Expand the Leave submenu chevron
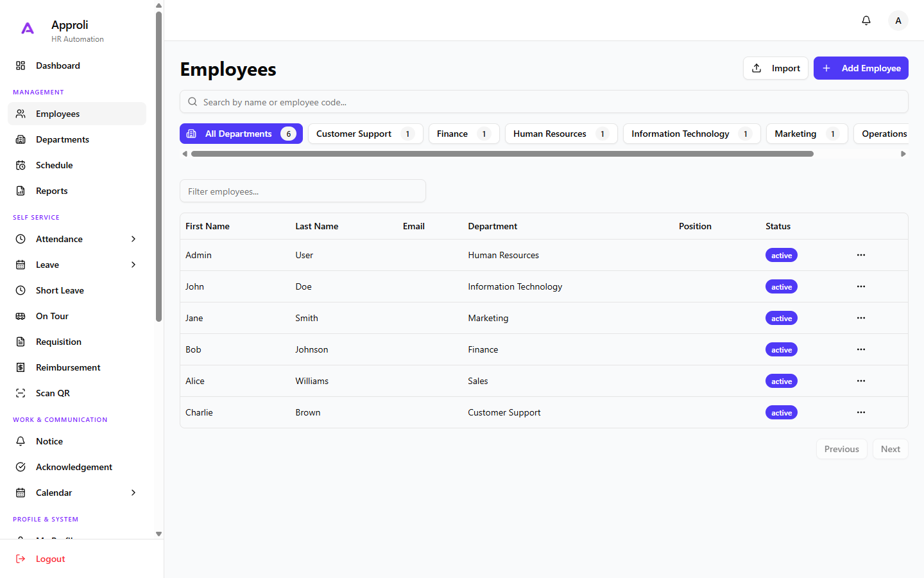This screenshot has height=578, width=924. tap(133, 265)
